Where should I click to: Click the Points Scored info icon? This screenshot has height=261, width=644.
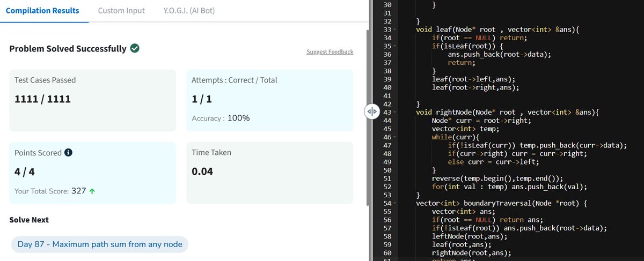tap(68, 152)
